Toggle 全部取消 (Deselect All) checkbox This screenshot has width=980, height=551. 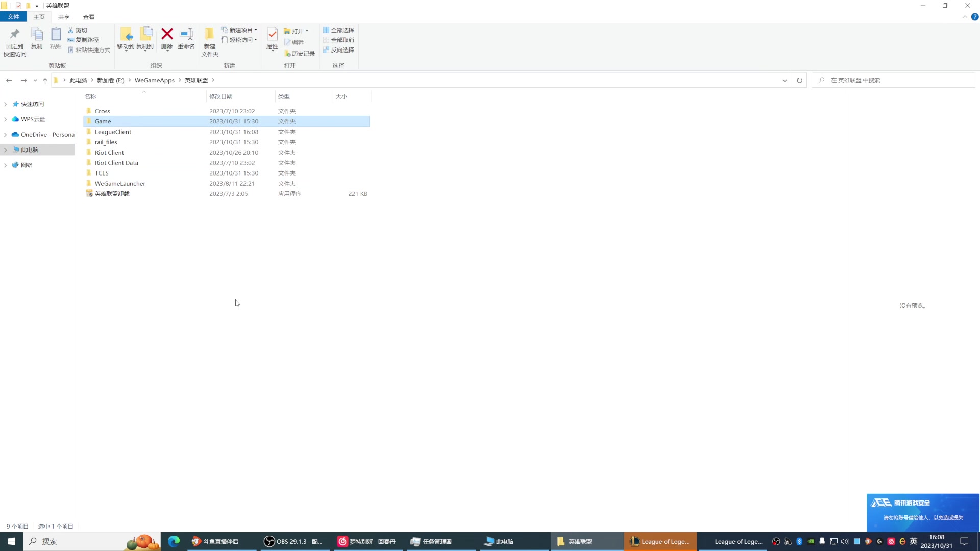point(340,40)
